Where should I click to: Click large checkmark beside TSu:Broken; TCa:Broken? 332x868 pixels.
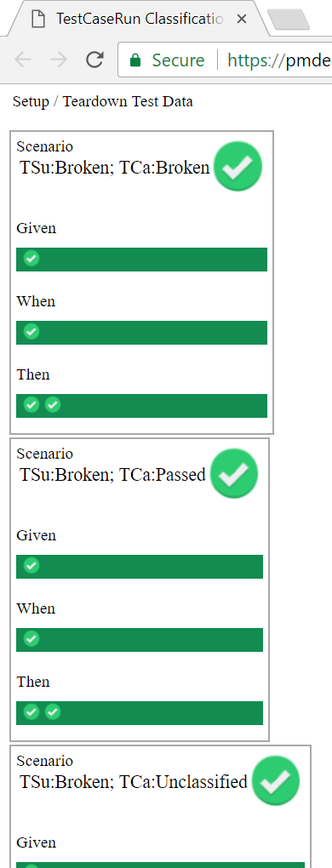coord(238,166)
